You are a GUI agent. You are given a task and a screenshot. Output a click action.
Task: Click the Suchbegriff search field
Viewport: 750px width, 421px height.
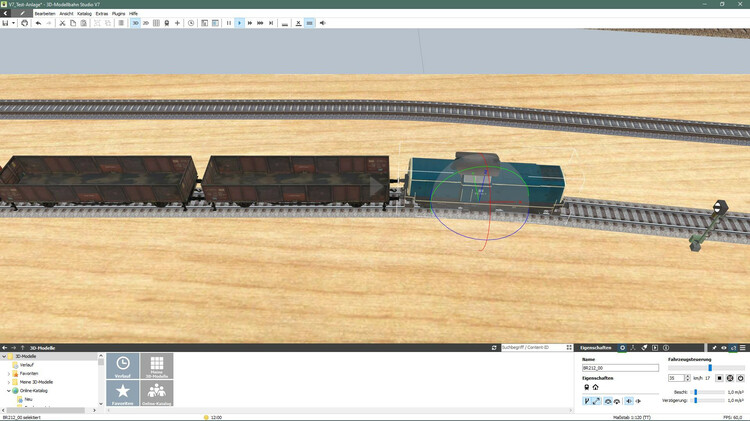(x=533, y=348)
